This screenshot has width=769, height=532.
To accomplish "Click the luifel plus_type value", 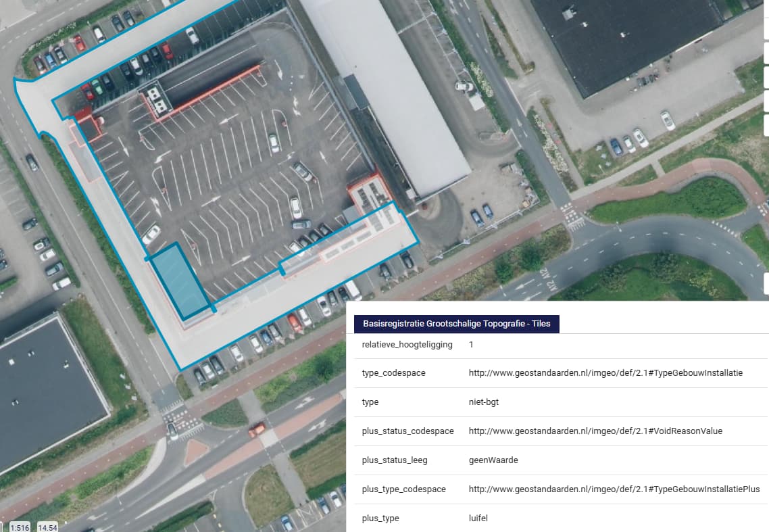I will (x=478, y=518).
